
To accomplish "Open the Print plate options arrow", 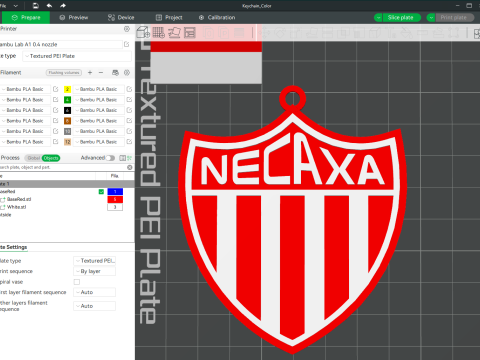I will click(431, 17).
